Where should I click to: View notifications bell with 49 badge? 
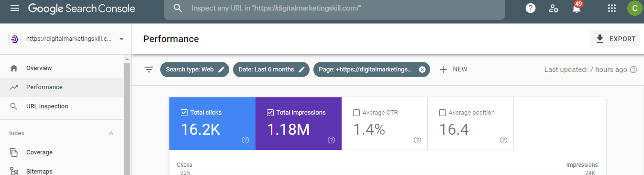pyautogui.click(x=577, y=8)
